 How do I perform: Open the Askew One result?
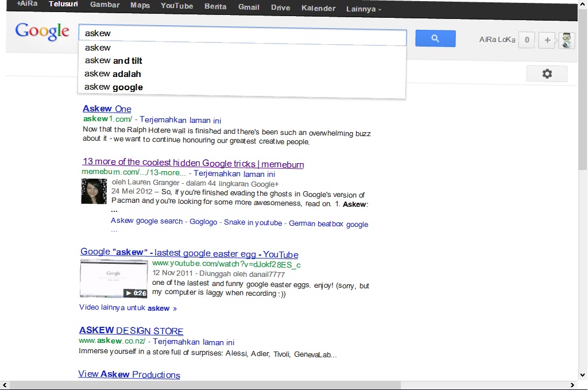[107, 109]
